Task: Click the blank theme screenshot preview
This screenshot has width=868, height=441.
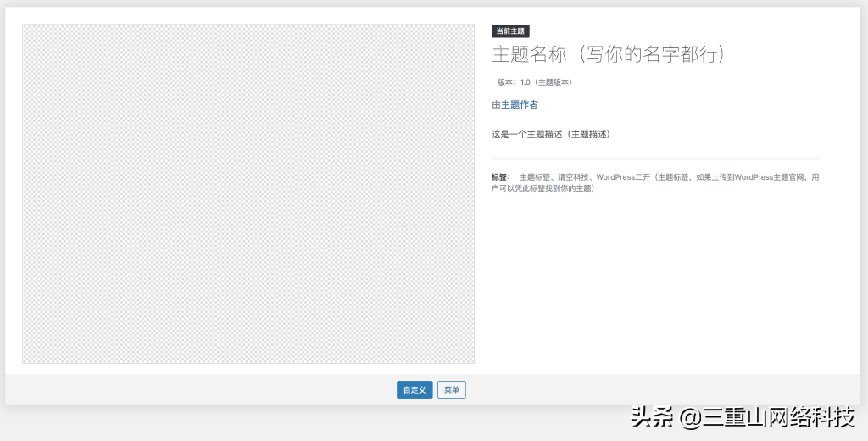Action: click(248, 194)
